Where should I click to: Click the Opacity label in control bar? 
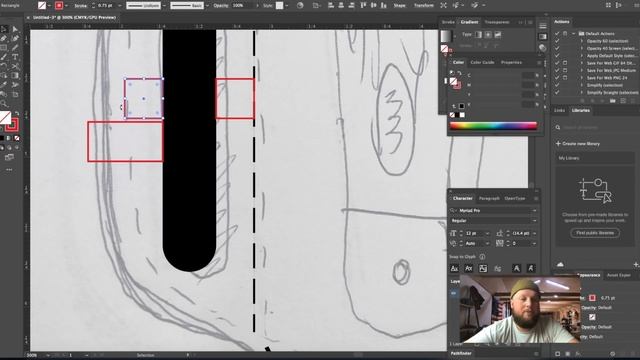click(221, 6)
